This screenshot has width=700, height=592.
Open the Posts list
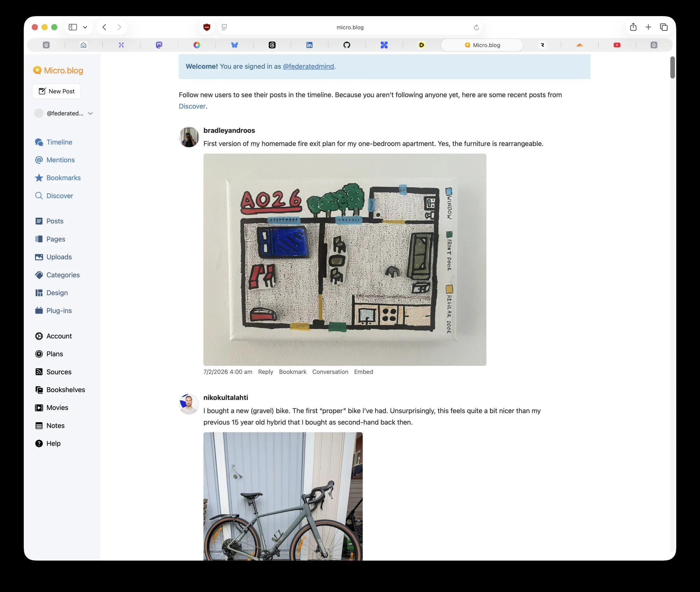[x=49, y=221]
